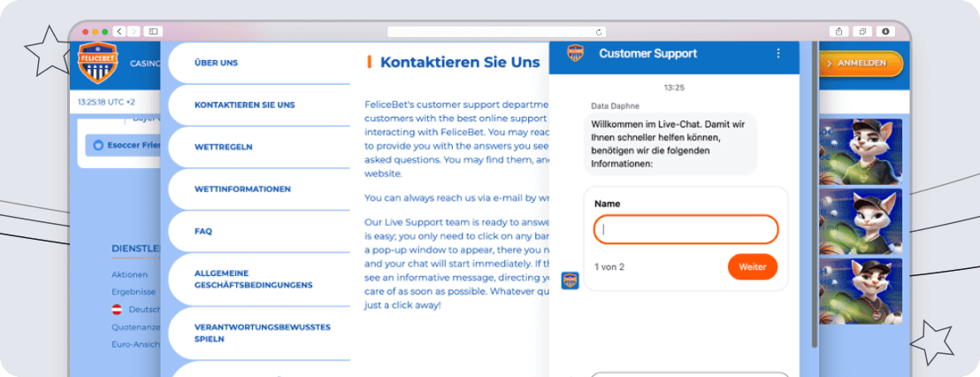Click the Esoccer Friendly event chip
This screenshot has width=980, height=377.
122,145
